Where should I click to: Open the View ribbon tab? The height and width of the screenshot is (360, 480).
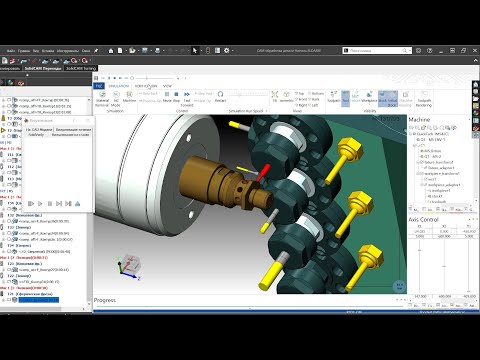pos(167,86)
